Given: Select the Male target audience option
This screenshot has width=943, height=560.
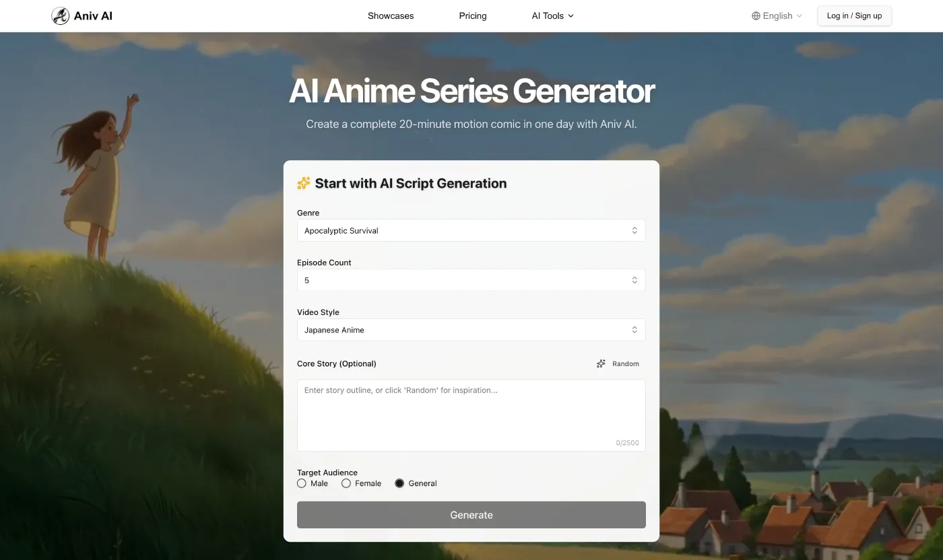Looking at the screenshot, I should [302, 483].
